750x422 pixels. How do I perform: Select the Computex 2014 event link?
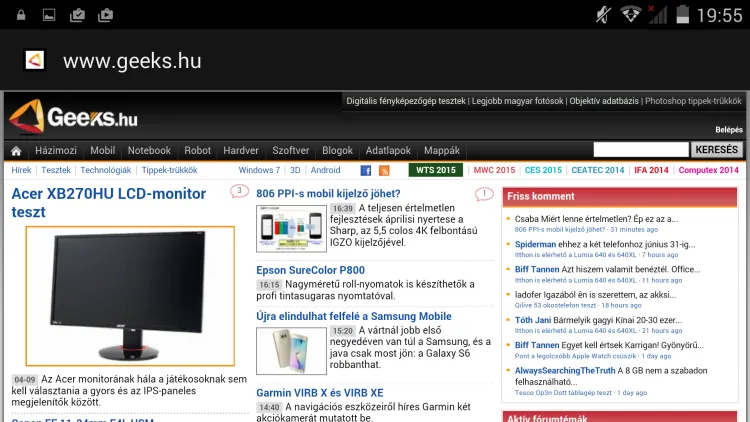708,170
